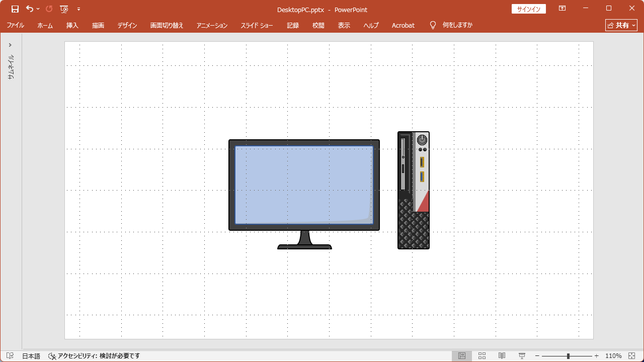Image resolution: width=644 pixels, height=362 pixels.
Task: Open Reading view from the status bar
Action: (502, 355)
